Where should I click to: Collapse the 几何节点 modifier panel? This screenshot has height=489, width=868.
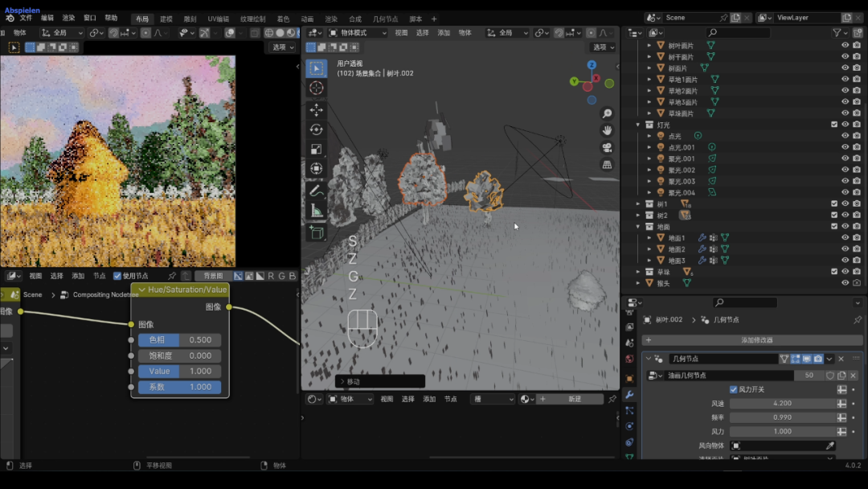649,359
